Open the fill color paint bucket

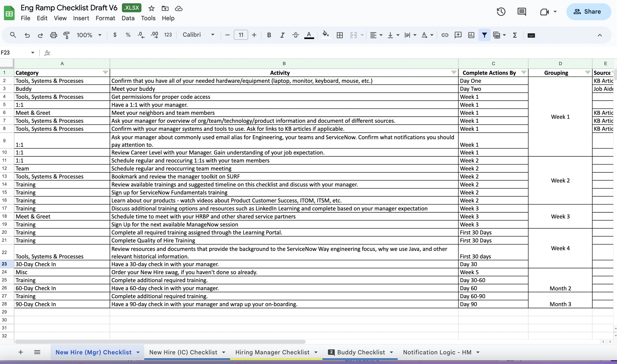(x=326, y=35)
